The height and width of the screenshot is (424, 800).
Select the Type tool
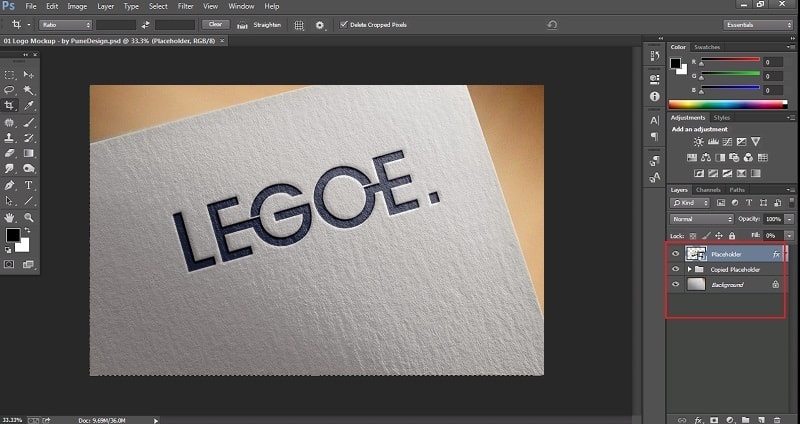click(29, 185)
